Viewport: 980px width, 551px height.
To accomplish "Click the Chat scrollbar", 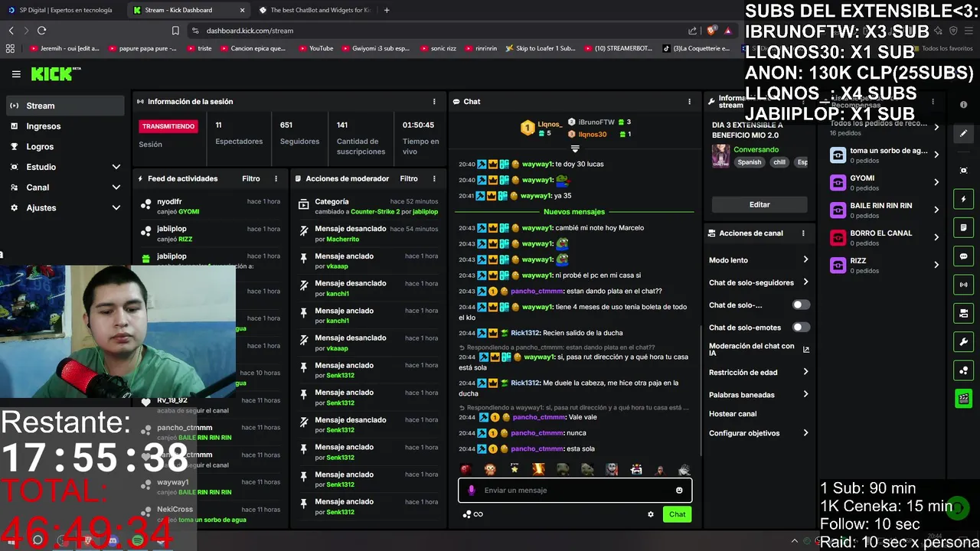I will pos(701,390).
